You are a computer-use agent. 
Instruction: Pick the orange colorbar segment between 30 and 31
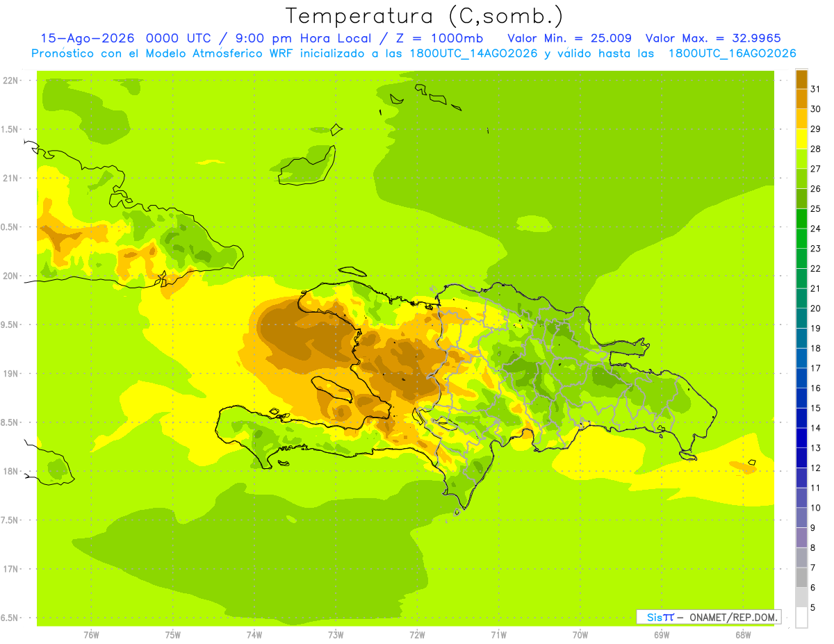801,99
